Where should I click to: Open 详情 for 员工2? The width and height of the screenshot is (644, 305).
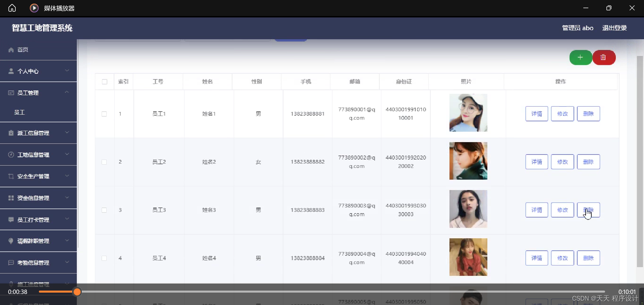(x=537, y=162)
